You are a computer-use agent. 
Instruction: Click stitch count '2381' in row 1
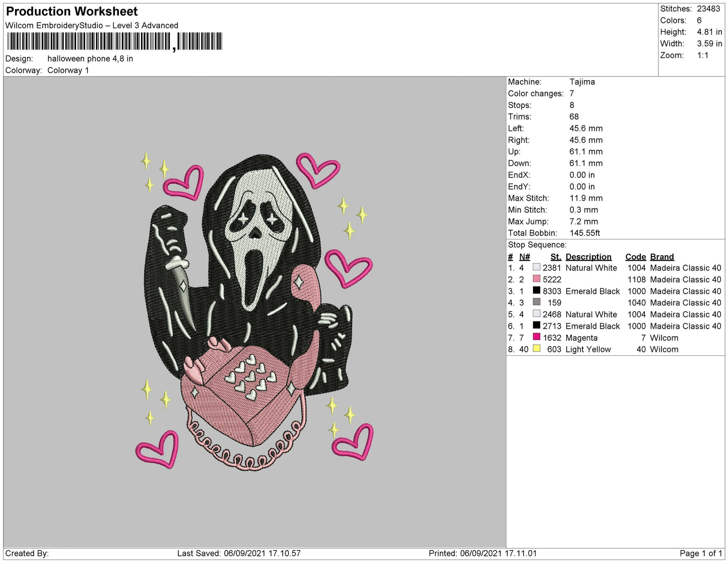tap(552, 268)
